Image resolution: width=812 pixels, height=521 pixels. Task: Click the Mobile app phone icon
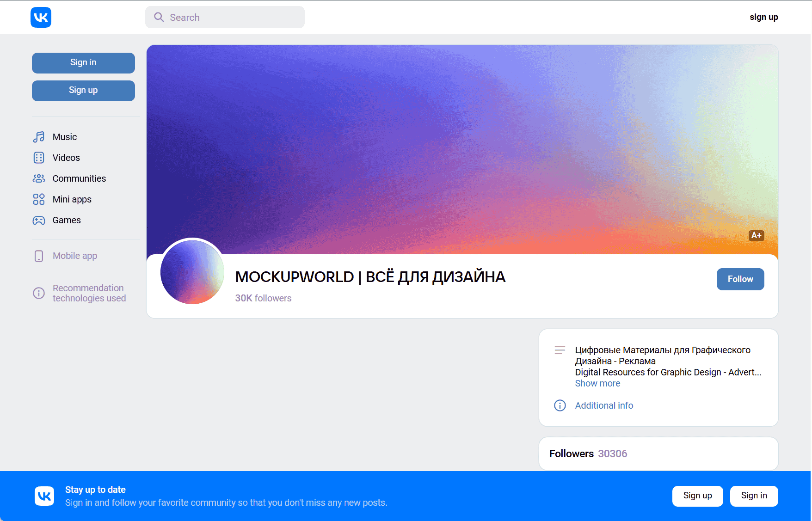39,256
